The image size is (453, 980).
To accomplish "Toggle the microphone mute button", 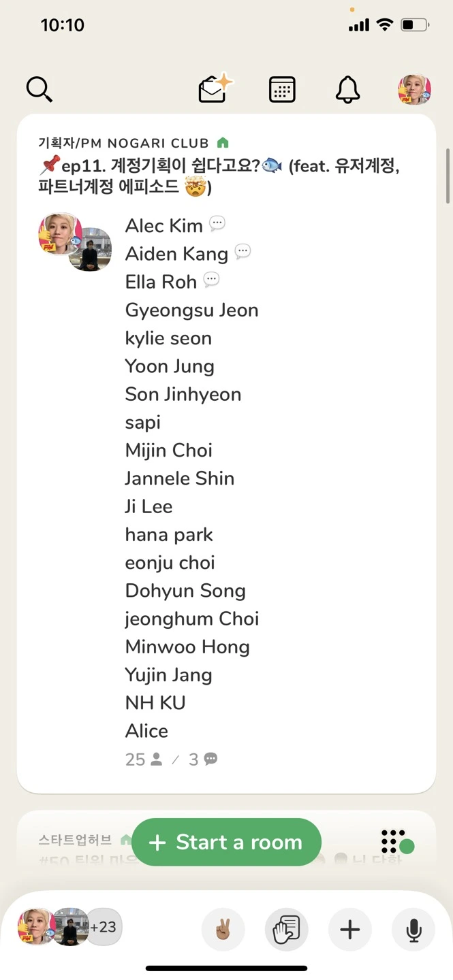I will point(413,929).
